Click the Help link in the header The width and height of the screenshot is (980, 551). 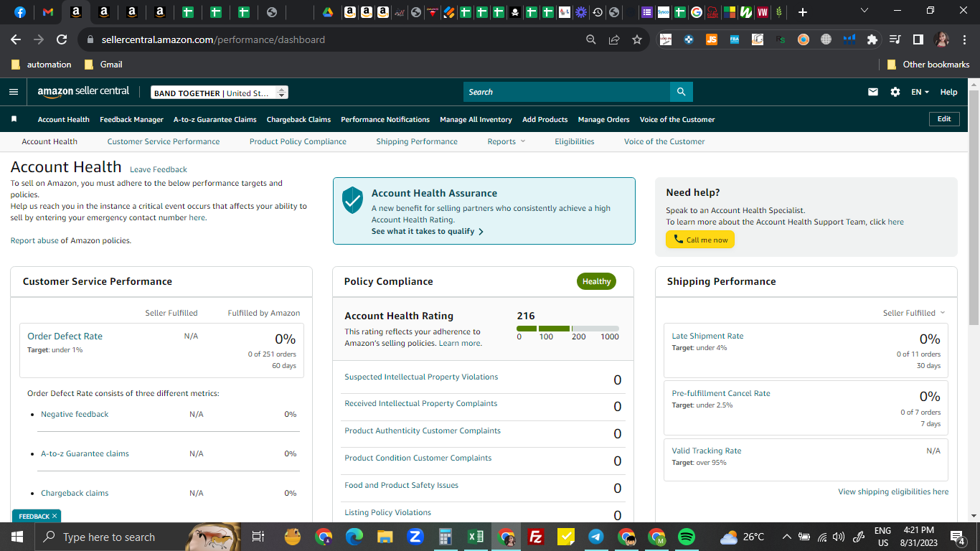949,92
